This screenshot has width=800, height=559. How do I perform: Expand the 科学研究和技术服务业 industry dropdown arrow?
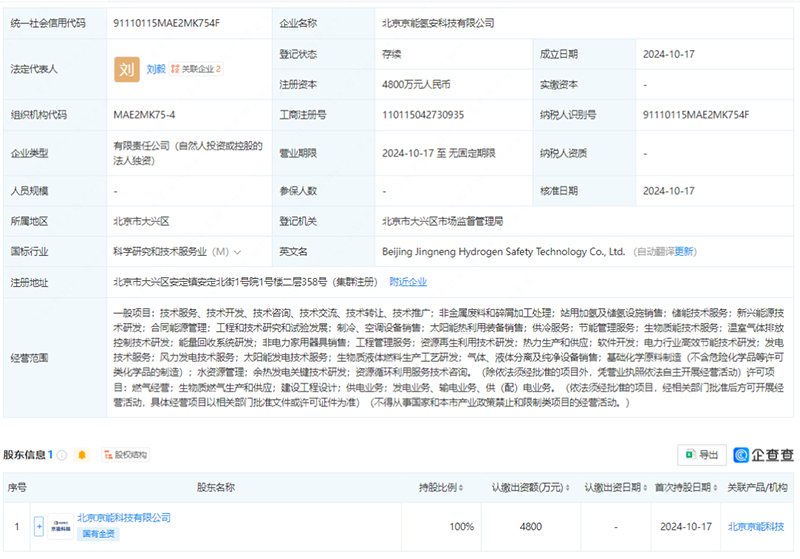237,252
